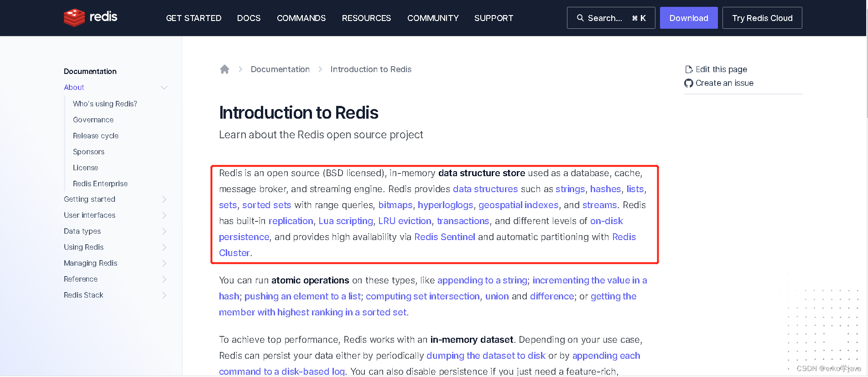This screenshot has width=868, height=377.
Task: Open License sidebar item
Action: pyautogui.click(x=85, y=168)
